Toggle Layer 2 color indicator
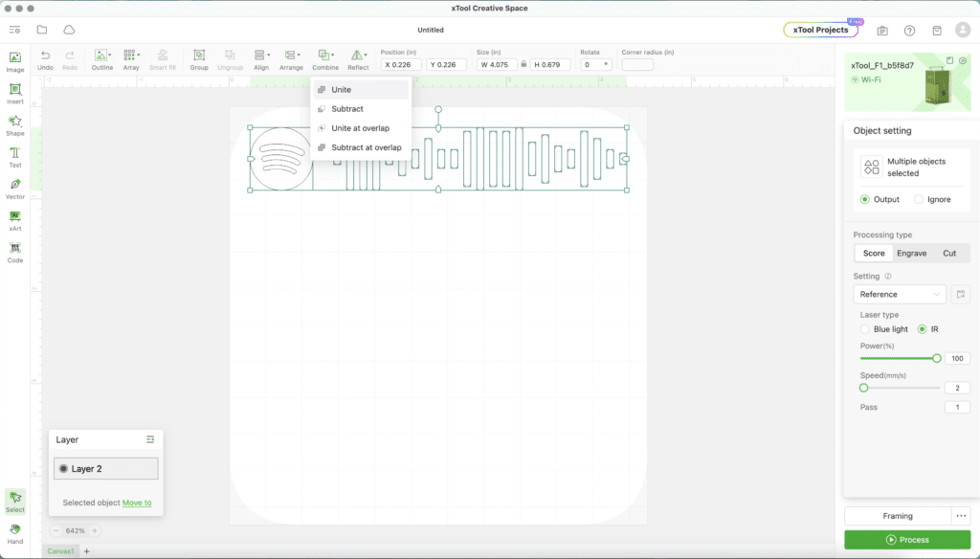 [x=63, y=468]
